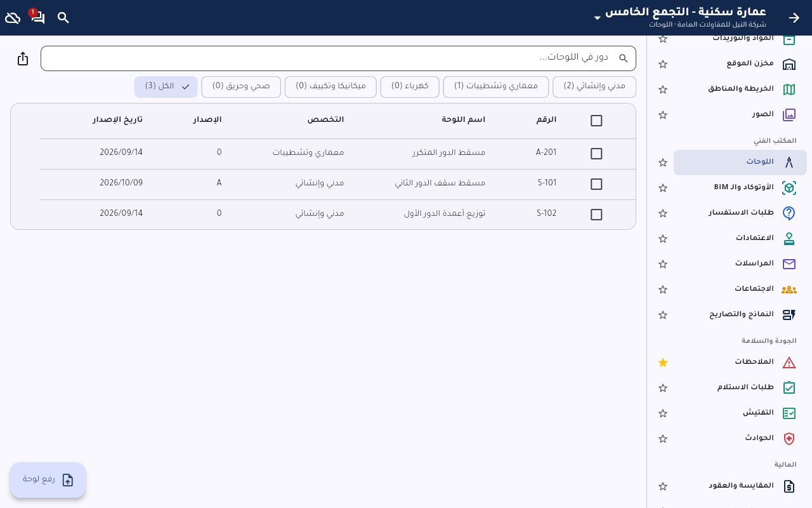Image resolution: width=812 pixels, height=508 pixels.
Task: Favorite مخزن الموقع using its star
Action: (x=663, y=64)
